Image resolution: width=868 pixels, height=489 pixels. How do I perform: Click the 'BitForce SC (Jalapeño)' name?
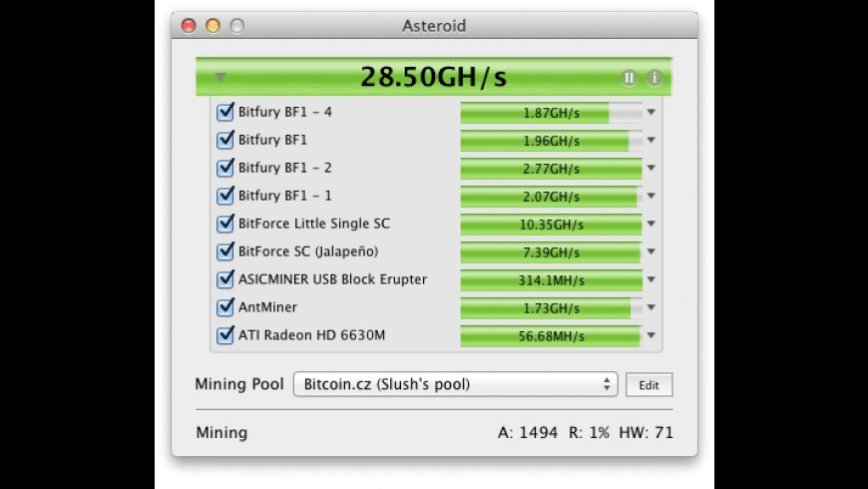308,251
